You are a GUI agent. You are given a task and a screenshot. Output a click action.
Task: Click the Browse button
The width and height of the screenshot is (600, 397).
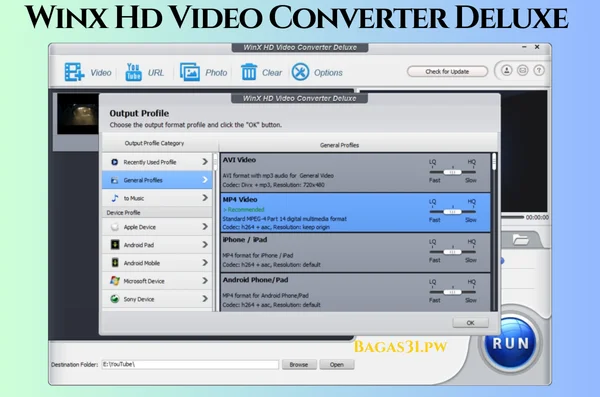point(299,364)
